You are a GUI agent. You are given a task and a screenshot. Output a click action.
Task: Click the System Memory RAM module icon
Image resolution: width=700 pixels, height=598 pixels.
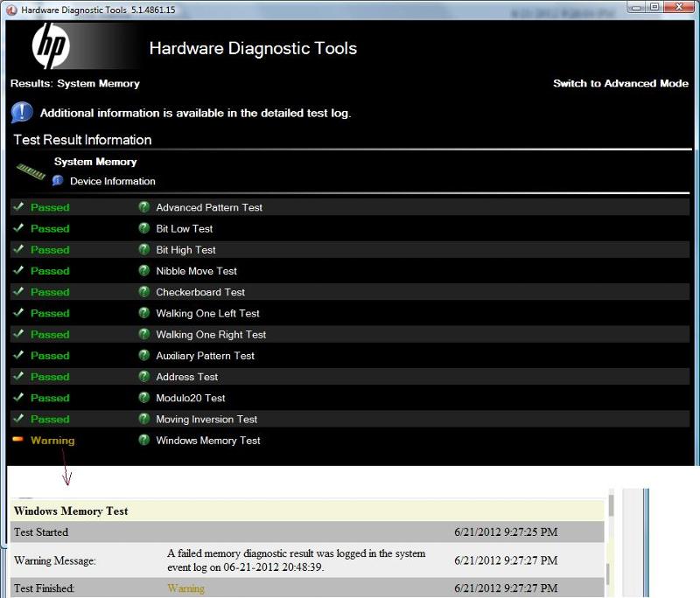(31, 171)
